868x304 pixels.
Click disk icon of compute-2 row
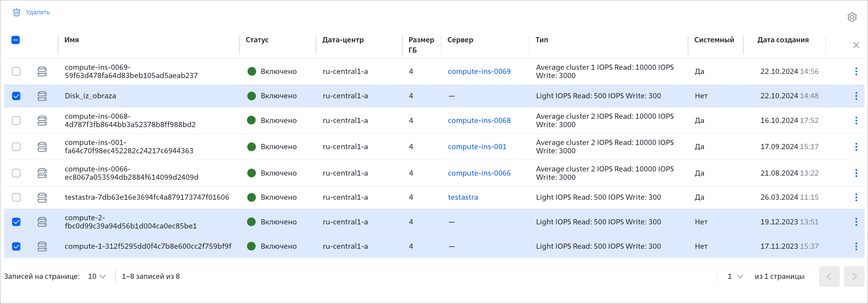coord(42,222)
